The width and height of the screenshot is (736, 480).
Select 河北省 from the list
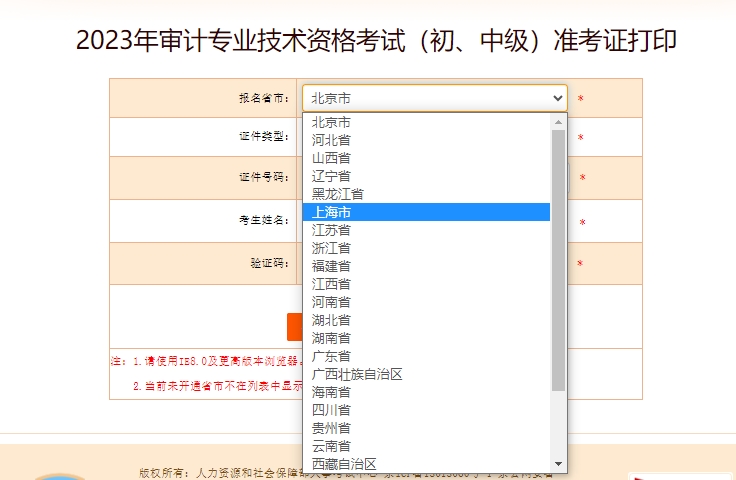click(426, 140)
